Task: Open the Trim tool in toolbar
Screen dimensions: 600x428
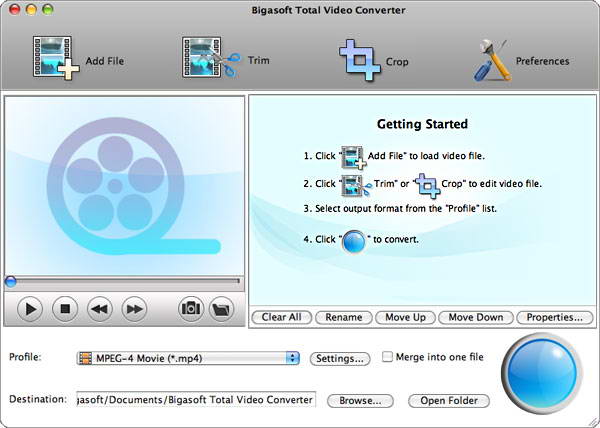Action: coord(211,57)
